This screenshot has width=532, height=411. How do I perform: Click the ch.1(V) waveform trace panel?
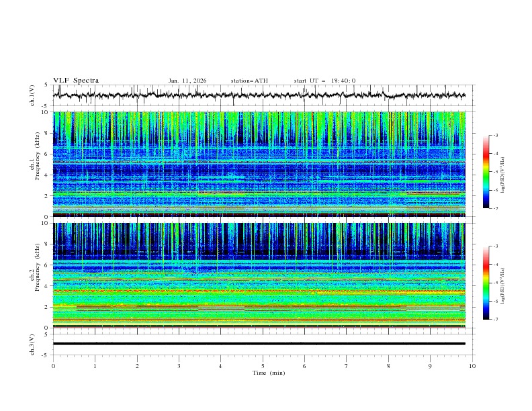point(262,95)
